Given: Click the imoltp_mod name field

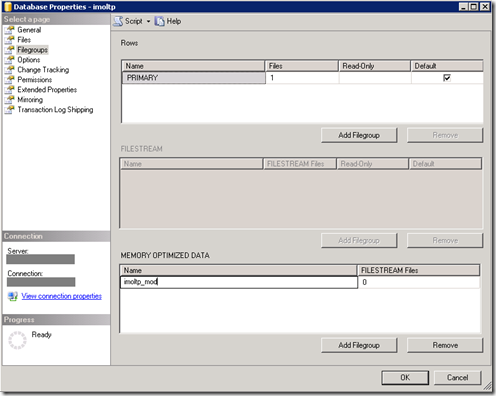Looking at the screenshot, I should [239, 282].
